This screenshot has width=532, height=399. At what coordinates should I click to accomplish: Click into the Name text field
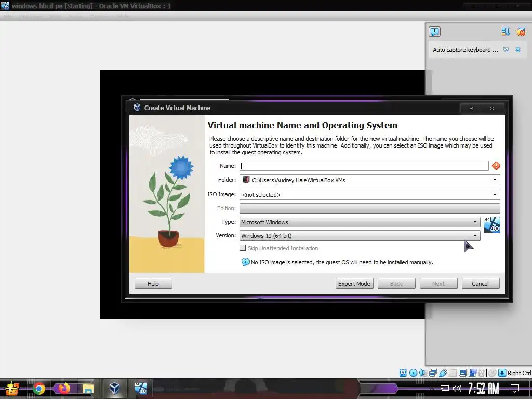(364, 166)
